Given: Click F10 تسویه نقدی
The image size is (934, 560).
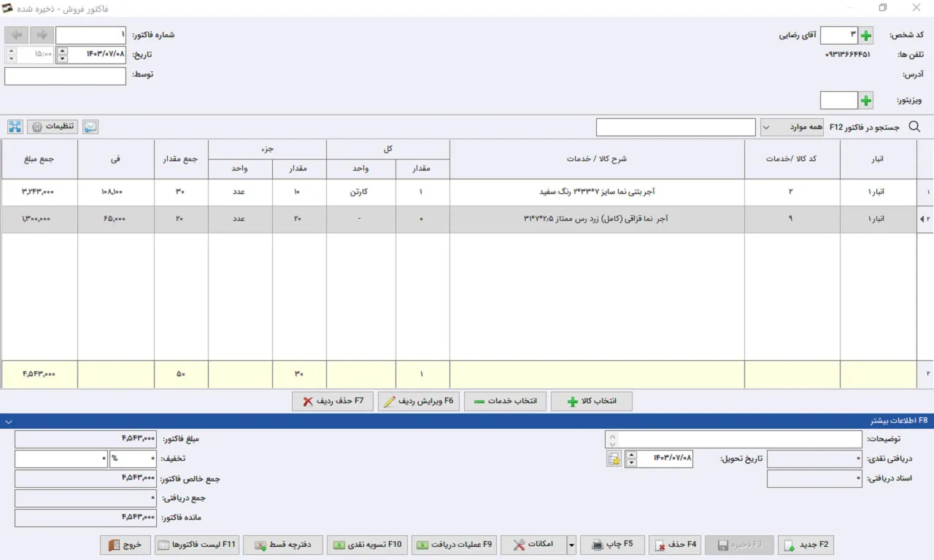Looking at the screenshot, I should tap(368, 545).
